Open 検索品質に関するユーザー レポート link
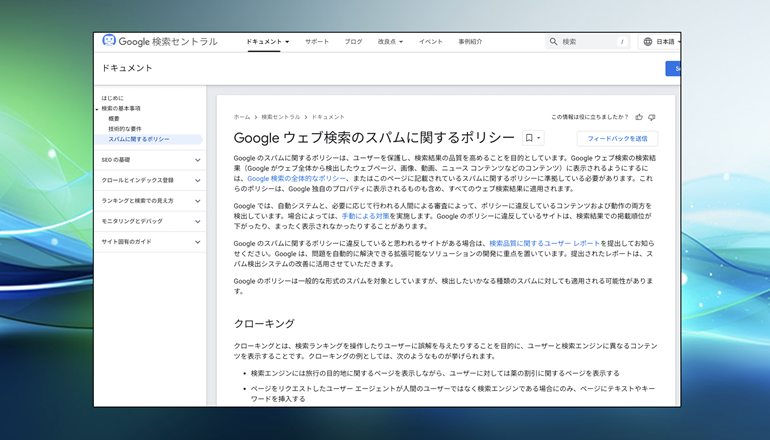 545,243
